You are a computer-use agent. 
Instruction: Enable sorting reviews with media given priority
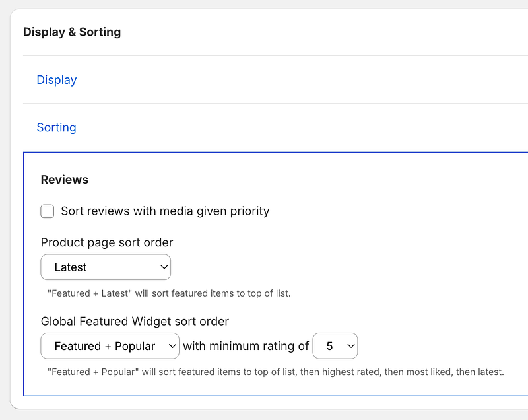pyautogui.click(x=47, y=211)
